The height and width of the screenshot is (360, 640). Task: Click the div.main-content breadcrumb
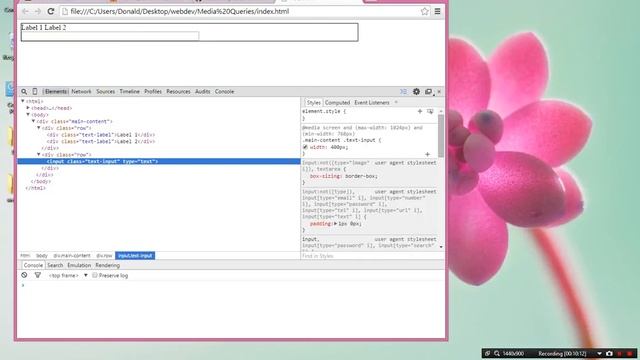72,256
